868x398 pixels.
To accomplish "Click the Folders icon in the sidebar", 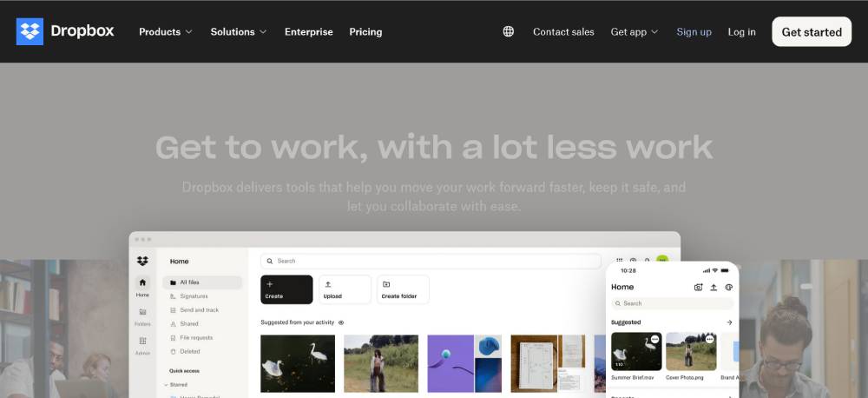I will (142, 312).
